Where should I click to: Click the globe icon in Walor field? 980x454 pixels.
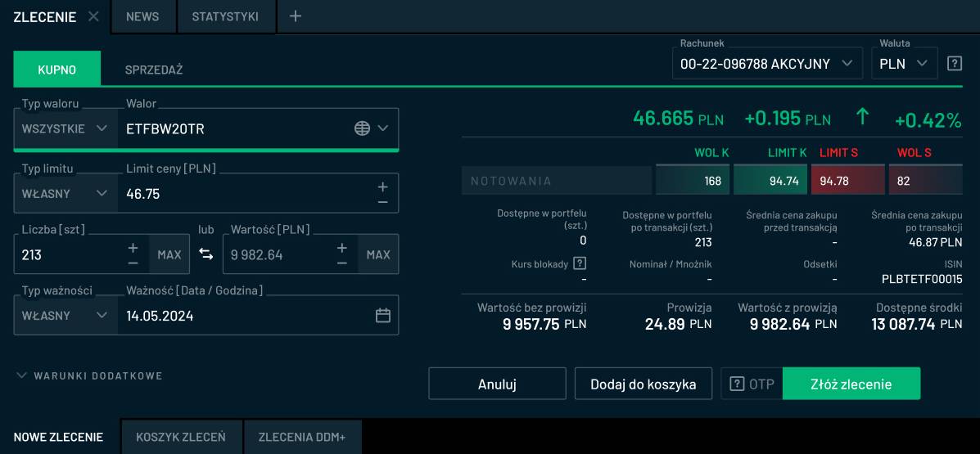coord(362,128)
